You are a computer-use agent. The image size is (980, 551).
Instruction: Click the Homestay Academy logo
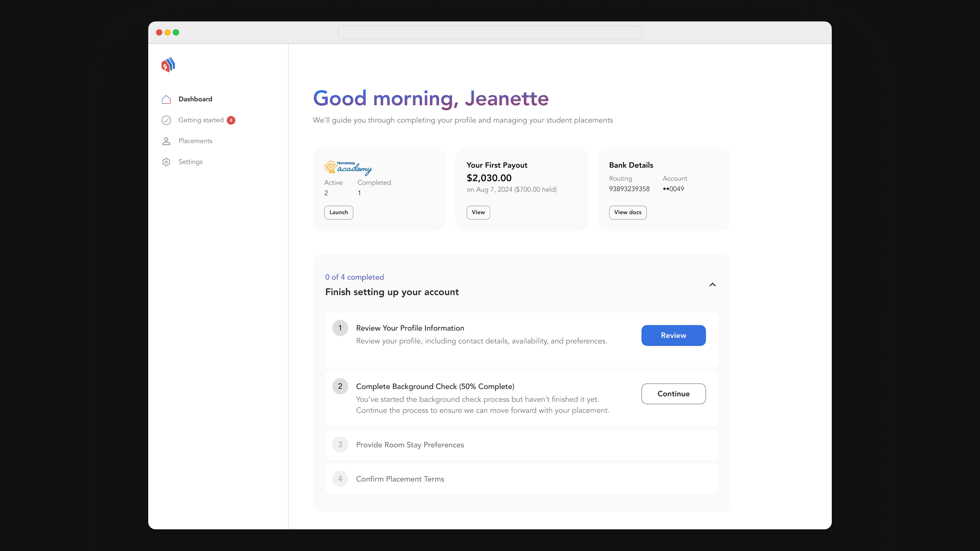point(348,167)
